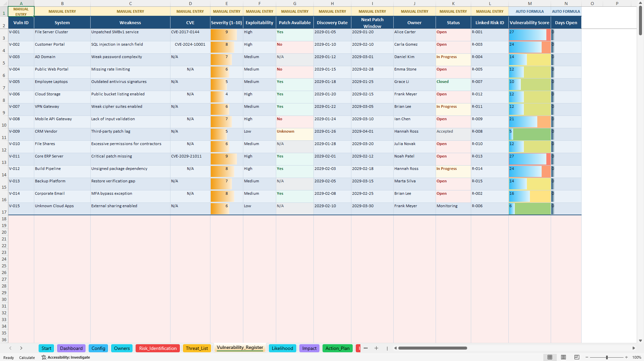Screen dimensions: 644x361
Task: Click the Accessibility: Investigate status icon
Action: pyautogui.click(x=66, y=357)
